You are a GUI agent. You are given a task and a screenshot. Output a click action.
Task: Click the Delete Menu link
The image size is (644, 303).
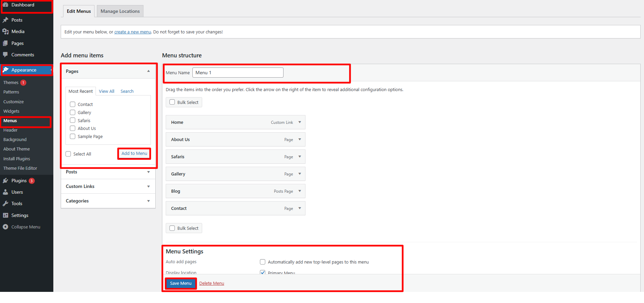[212, 283]
